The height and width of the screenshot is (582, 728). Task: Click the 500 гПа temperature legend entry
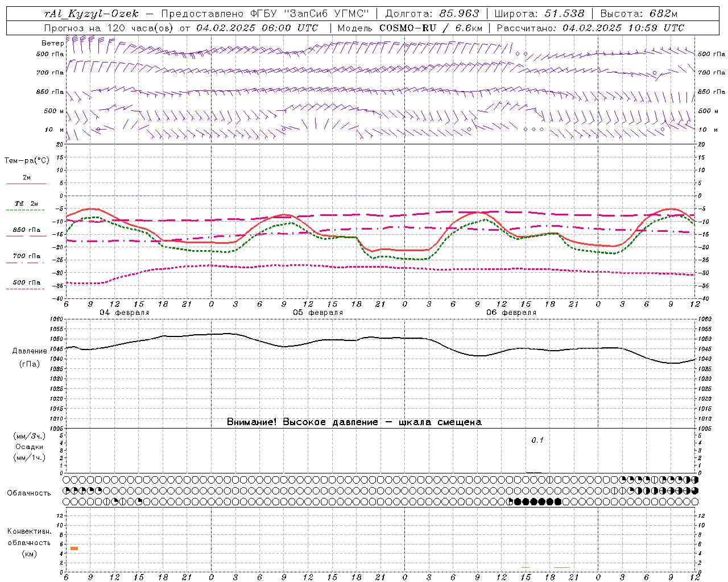pos(27,282)
